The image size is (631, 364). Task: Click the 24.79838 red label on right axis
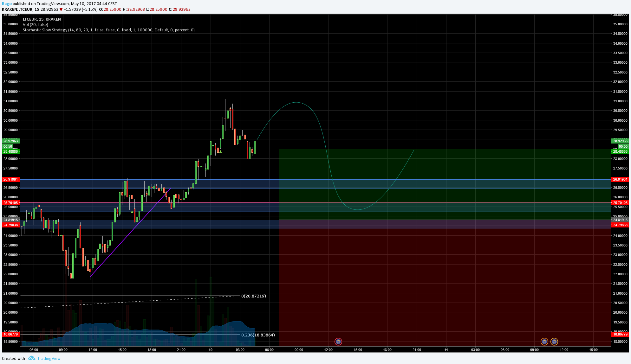620,225
